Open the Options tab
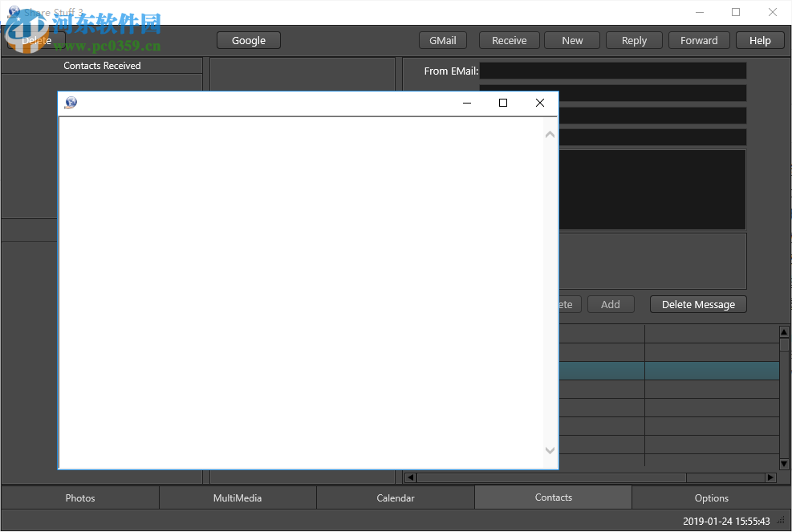792x532 pixels. pyautogui.click(x=711, y=498)
